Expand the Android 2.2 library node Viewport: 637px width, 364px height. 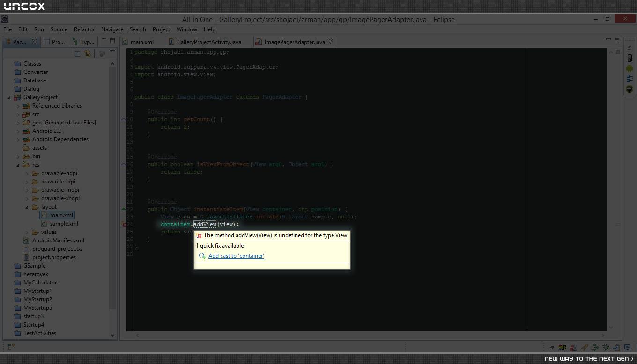click(x=18, y=131)
